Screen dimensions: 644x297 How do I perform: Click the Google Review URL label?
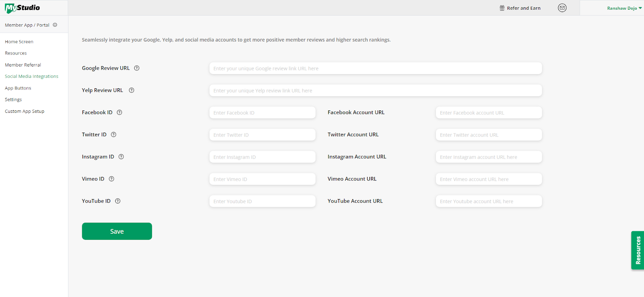click(106, 68)
